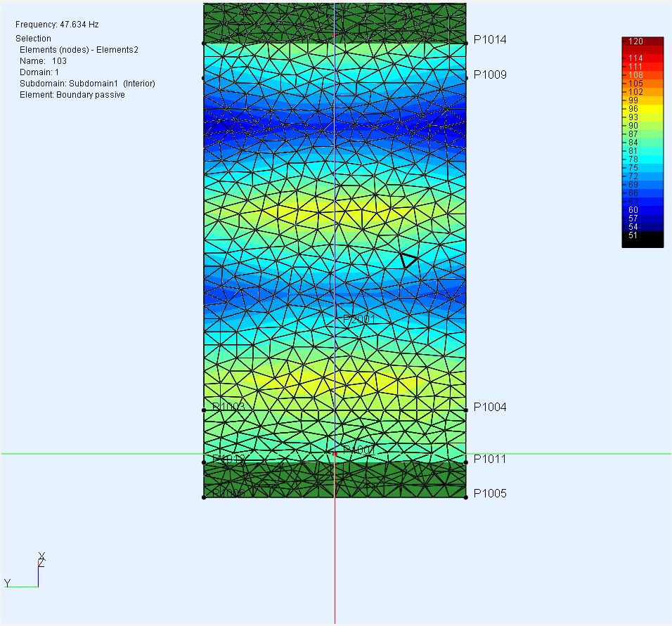Select the P1011 point label
The height and width of the screenshot is (626, 672).
[x=489, y=459]
